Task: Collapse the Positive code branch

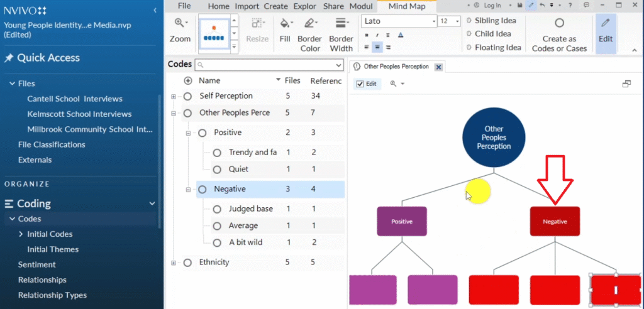Action: [x=188, y=133]
